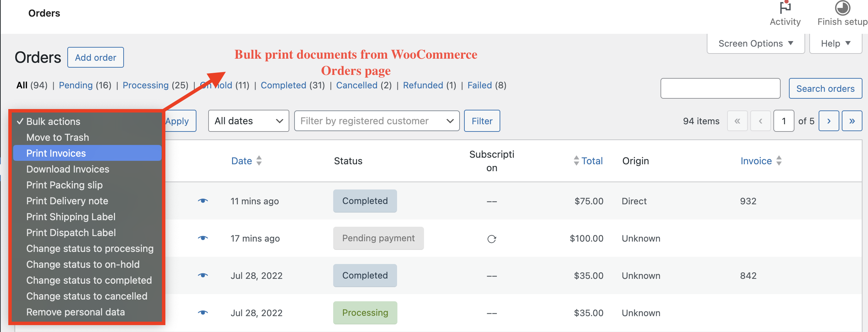This screenshot has width=868, height=332.
Task: Choose Change status to processing
Action: click(87, 248)
